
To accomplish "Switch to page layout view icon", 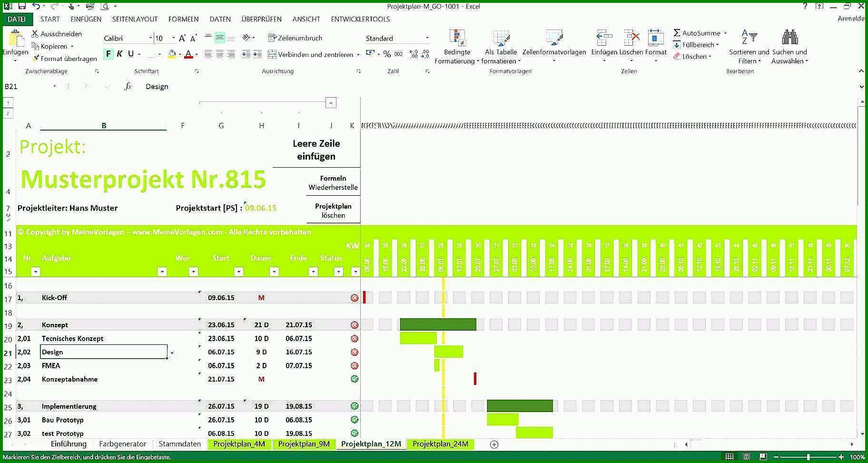I will point(746,457).
